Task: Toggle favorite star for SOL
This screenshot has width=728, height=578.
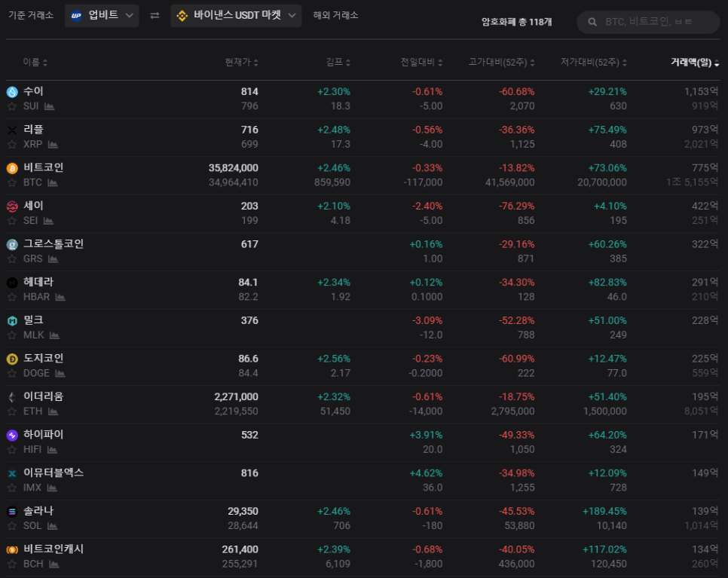Action: (x=12, y=525)
